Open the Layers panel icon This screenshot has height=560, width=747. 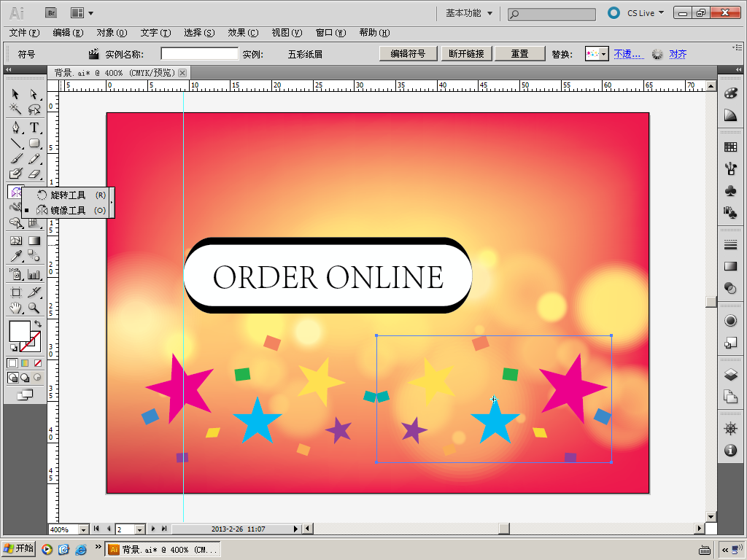click(x=730, y=374)
